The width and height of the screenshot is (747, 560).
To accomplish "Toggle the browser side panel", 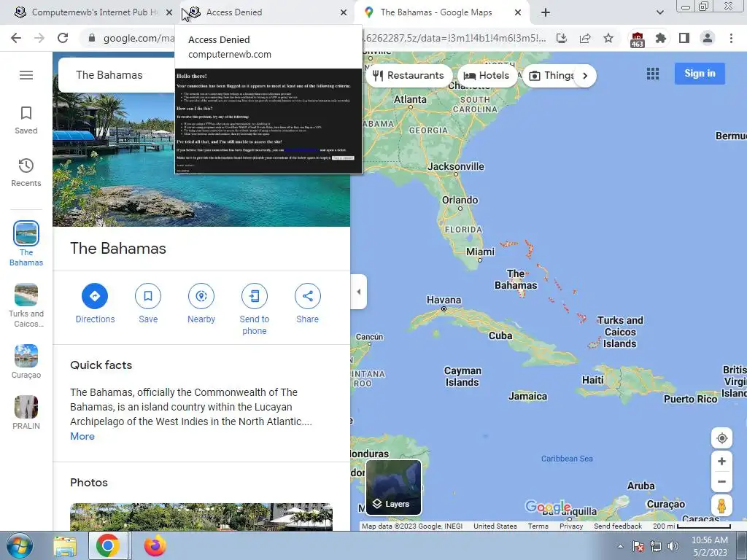I will 684,38.
